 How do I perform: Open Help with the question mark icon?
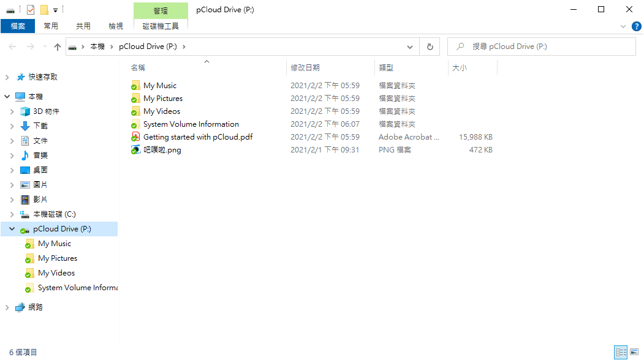(x=636, y=26)
